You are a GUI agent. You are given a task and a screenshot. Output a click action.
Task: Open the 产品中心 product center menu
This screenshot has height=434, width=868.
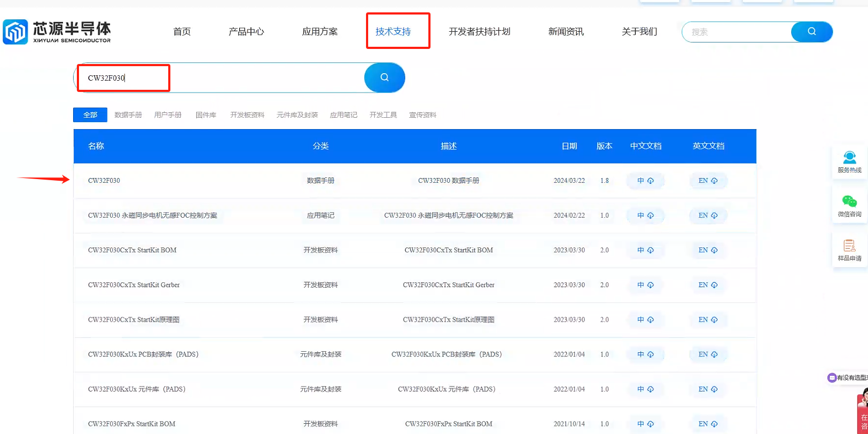click(246, 32)
